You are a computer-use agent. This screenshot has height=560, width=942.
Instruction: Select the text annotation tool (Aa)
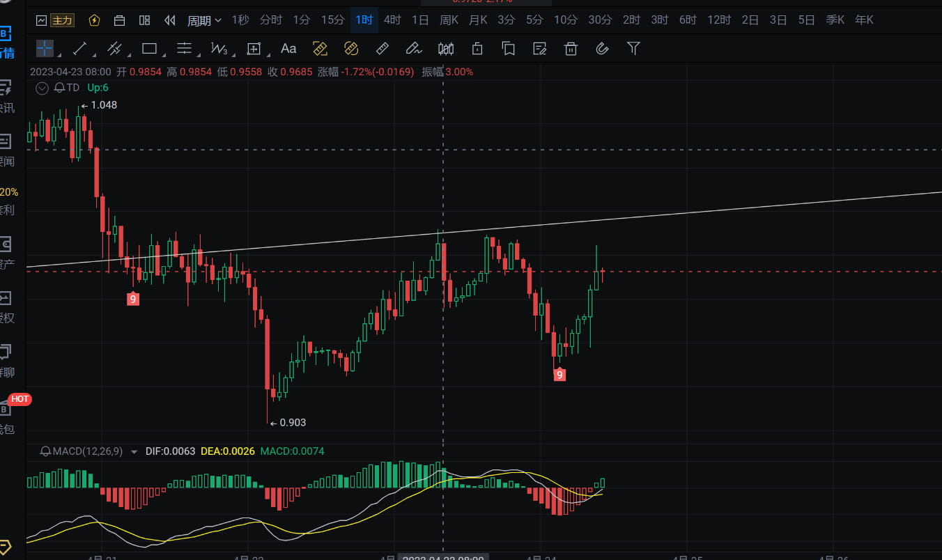pyautogui.click(x=288, y=48)
